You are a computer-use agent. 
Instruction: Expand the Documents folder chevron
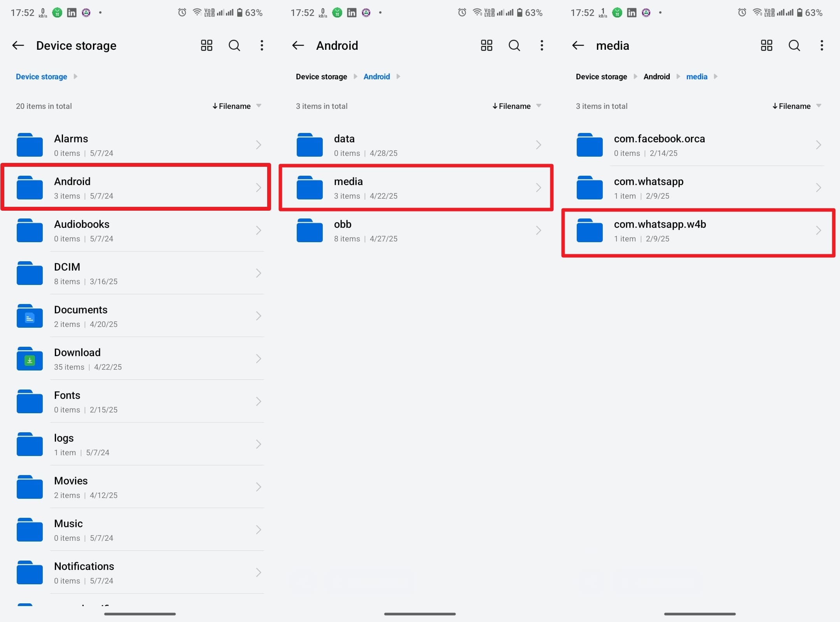click(258, 316)
